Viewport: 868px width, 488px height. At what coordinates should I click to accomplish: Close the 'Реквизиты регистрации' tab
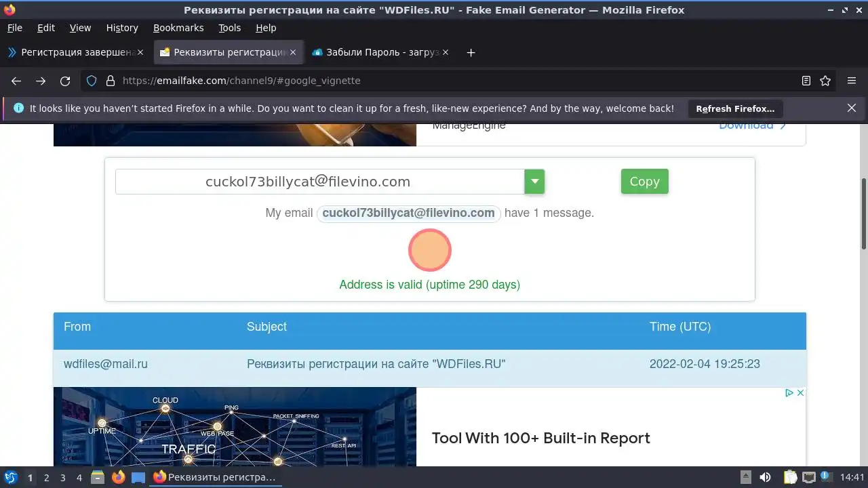[293, 52]
